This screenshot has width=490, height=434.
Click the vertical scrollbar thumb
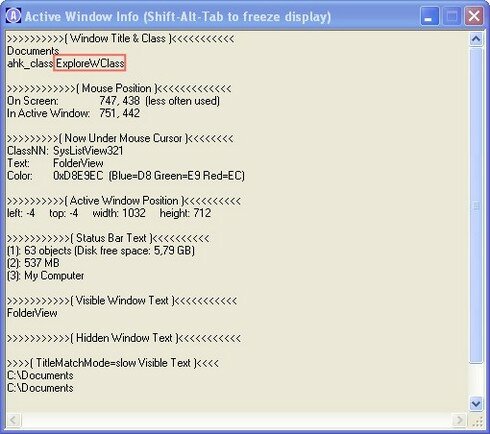(x=476, y=206)
